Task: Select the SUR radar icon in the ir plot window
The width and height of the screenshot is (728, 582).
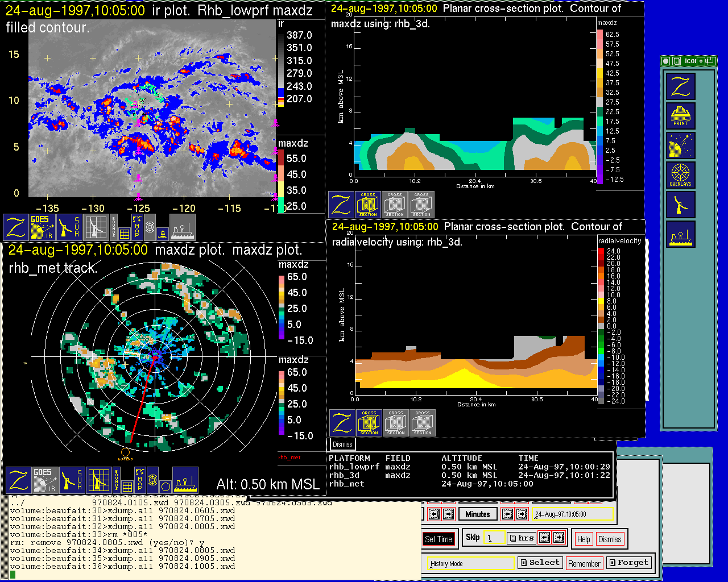Action: click(x=69, y=227)
